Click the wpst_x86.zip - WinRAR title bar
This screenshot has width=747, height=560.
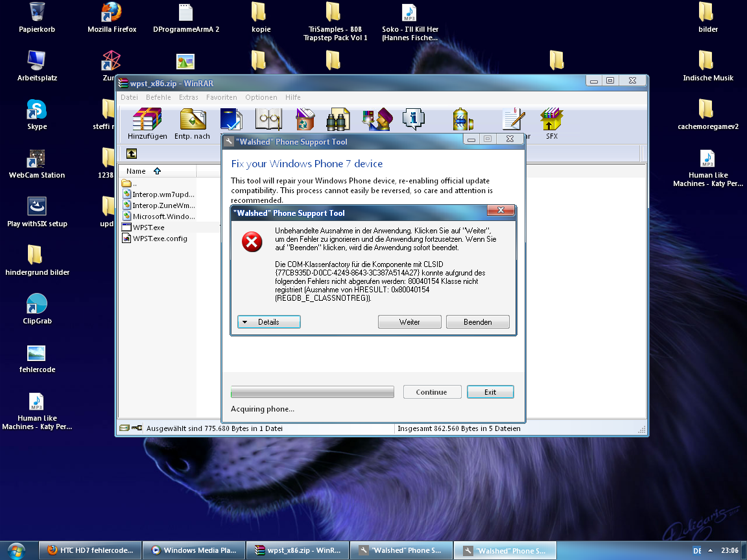tap(350, 83)
